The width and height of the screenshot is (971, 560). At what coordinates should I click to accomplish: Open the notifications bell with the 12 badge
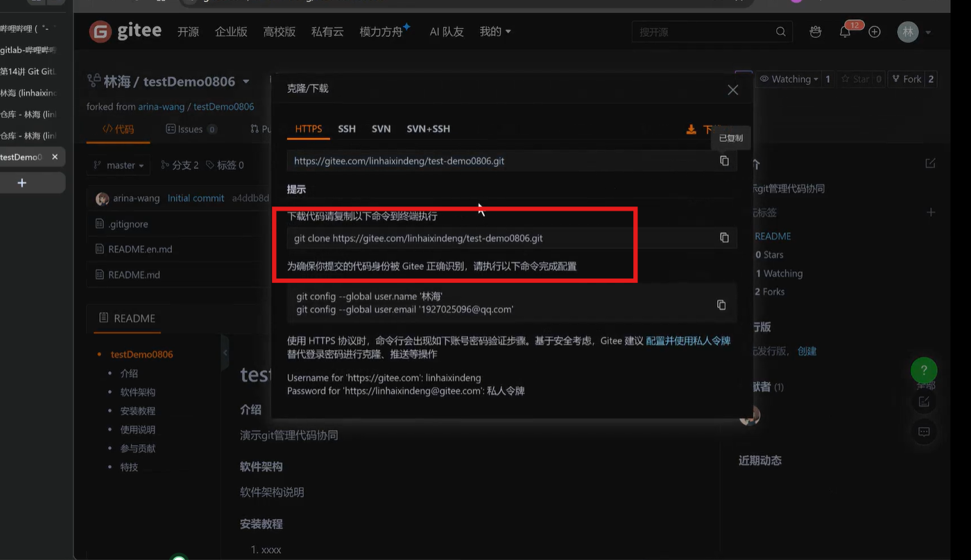coord(845,32)
